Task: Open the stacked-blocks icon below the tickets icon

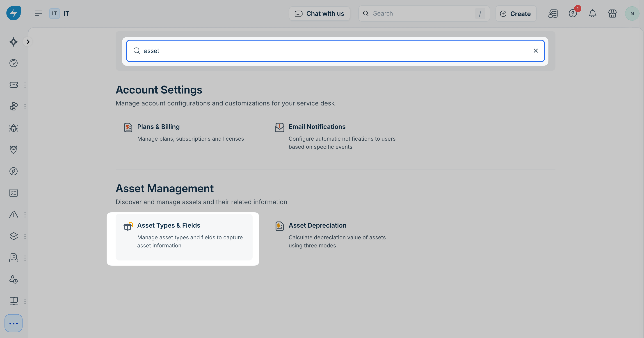Action: (x=14, y=107)
